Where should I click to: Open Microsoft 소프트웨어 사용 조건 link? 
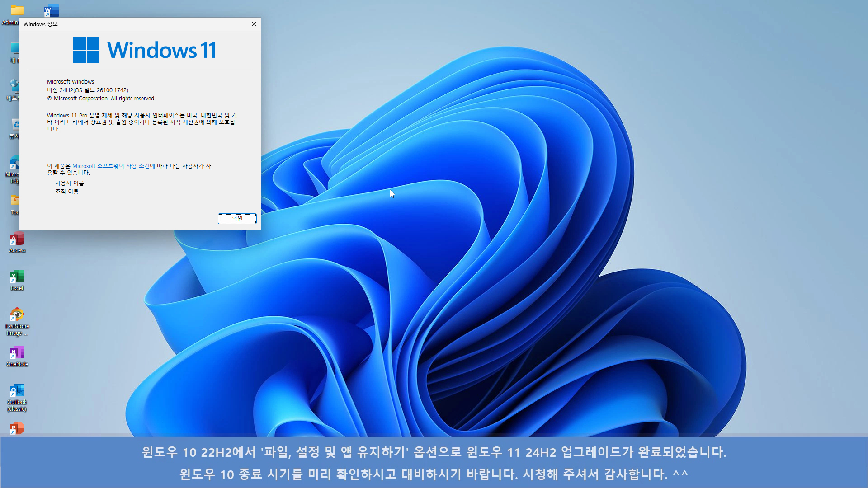click(111, 166)
